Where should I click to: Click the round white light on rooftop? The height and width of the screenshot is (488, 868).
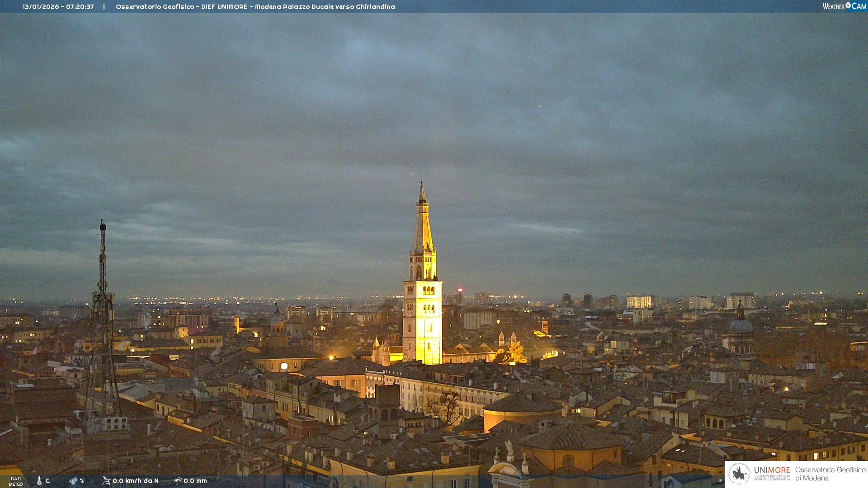(x=284, y=366)
